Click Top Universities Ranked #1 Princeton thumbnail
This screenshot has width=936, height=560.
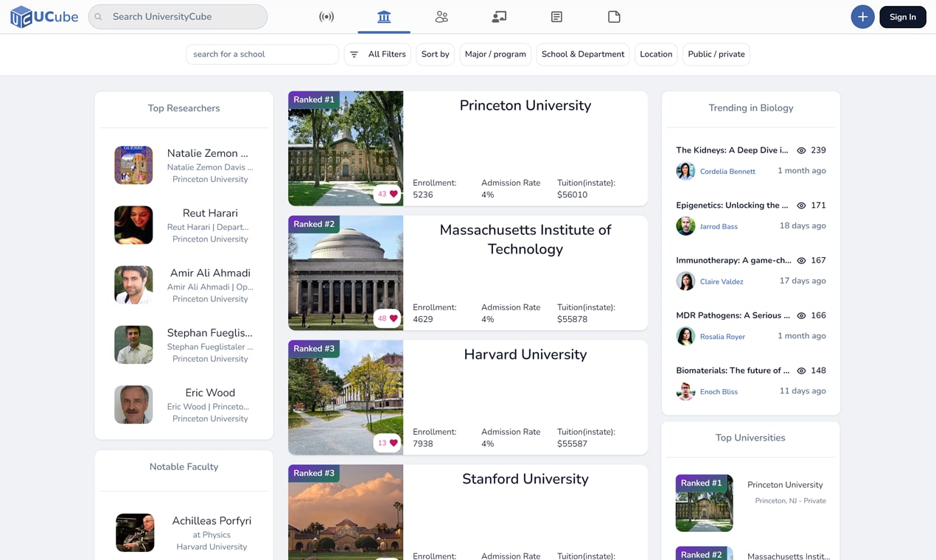704,503
